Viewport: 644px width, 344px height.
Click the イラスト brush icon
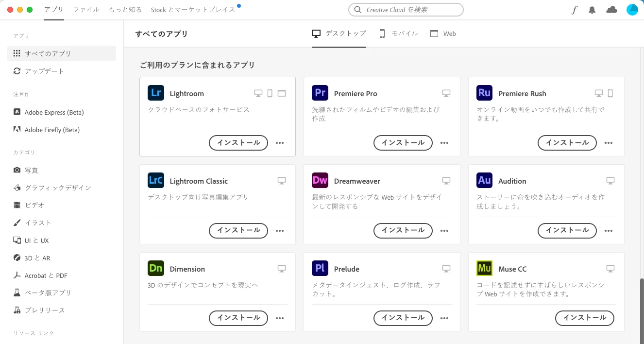coord(17,223)
